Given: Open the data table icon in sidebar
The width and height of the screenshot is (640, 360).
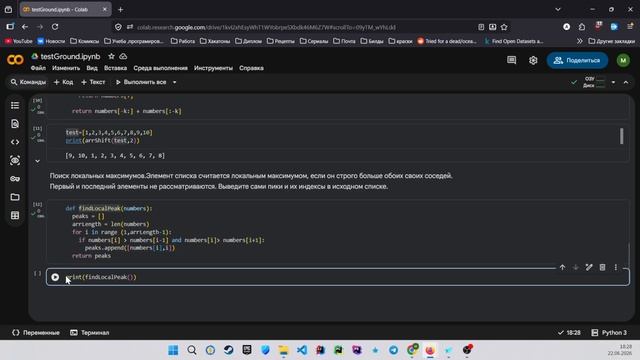Looking at the screenshot, I should 15,215.
